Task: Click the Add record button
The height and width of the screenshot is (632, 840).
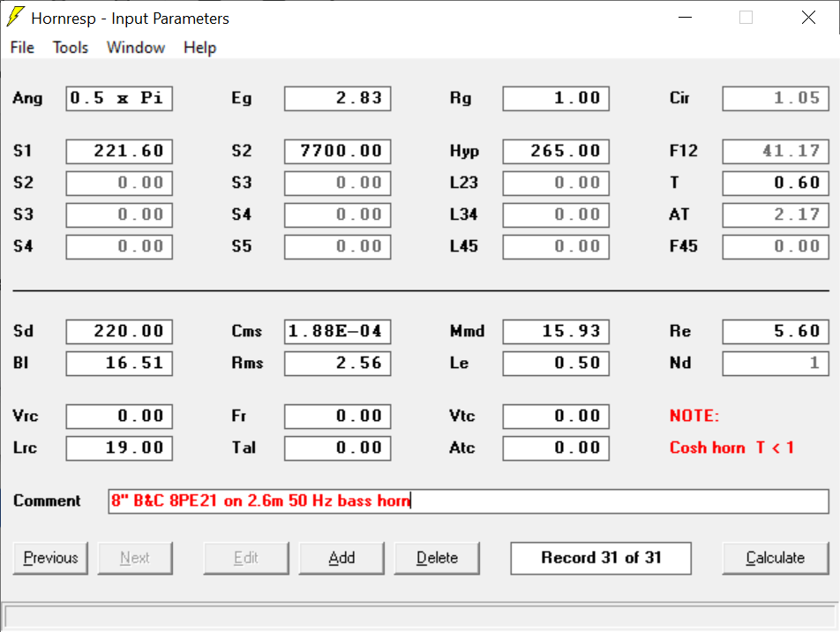Action: pos(341,558)
